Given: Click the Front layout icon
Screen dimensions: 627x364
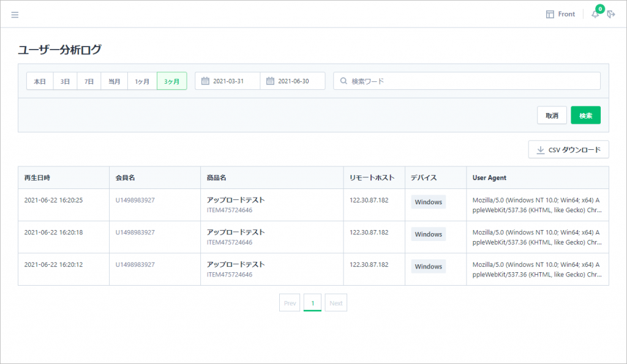Looking at the screenshot, I should (550, 14).
